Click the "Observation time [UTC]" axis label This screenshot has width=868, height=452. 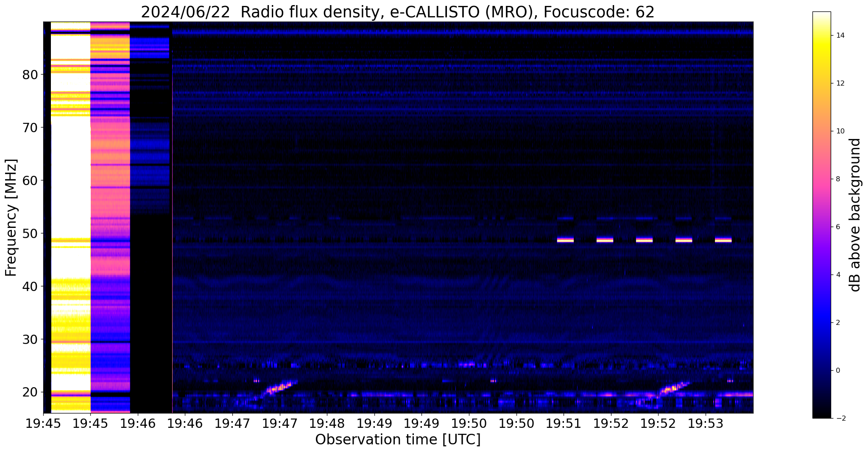tap(398, 440)
